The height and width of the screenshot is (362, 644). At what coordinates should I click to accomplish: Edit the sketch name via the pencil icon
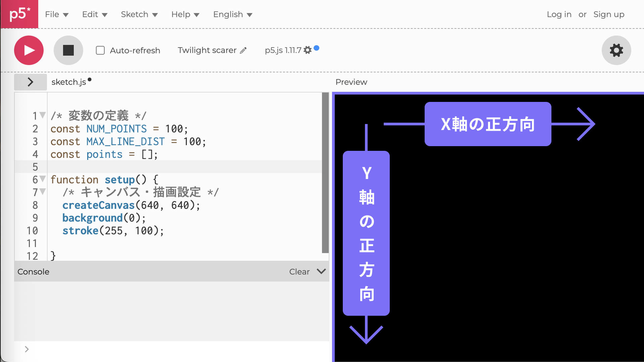pyautogui.click(x=244, y=50)
